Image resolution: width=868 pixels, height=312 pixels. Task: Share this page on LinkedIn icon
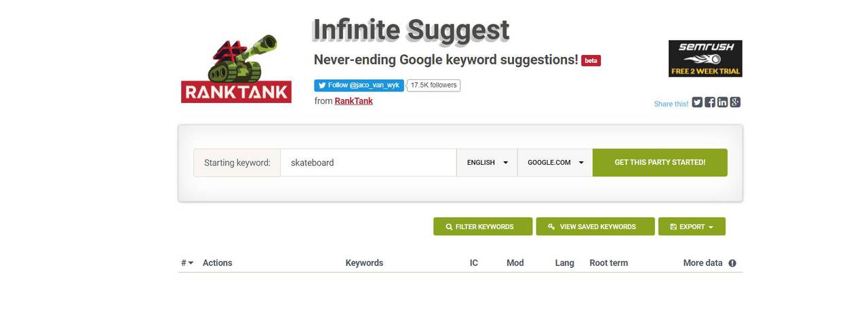point(722,102)
